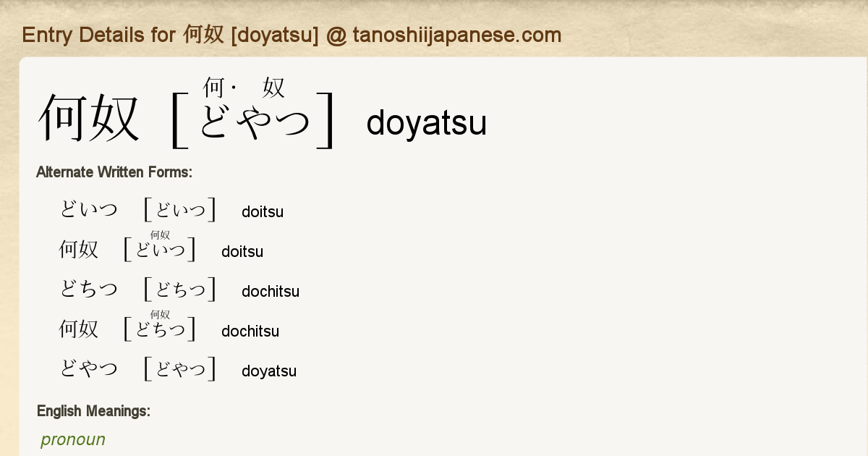Image resolution: width=868 pixels, height=456 pixels.
Task: Click bracketed どいつ reading with 何奴 above it
Action: click(x=160, y=250)
